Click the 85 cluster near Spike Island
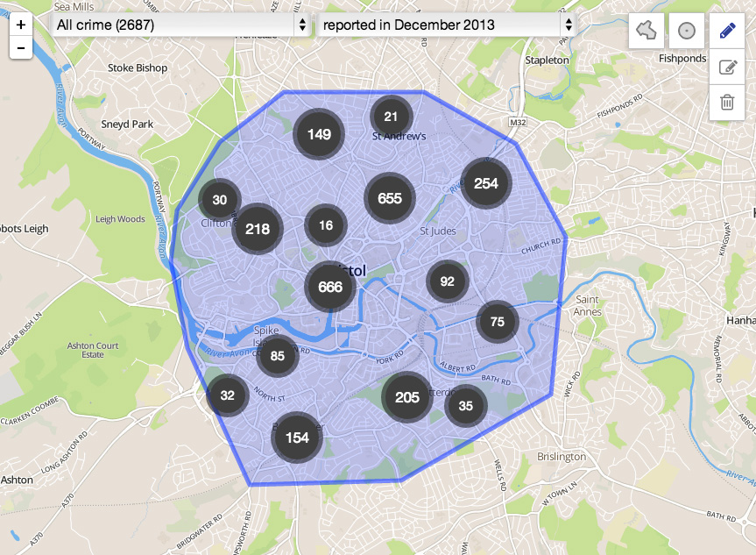Viewport: 756px width, 555px height. 278,356
